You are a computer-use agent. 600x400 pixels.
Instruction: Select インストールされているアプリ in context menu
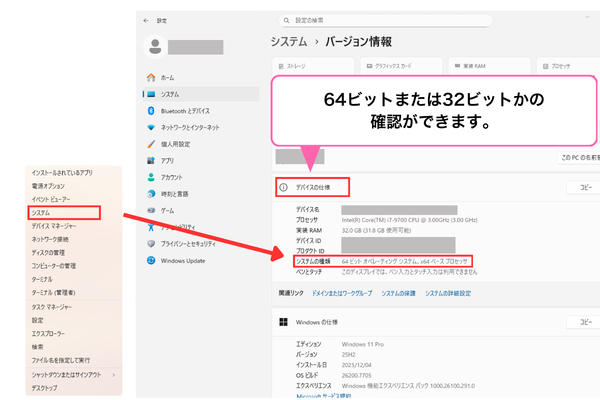click(x=74, y=173)
